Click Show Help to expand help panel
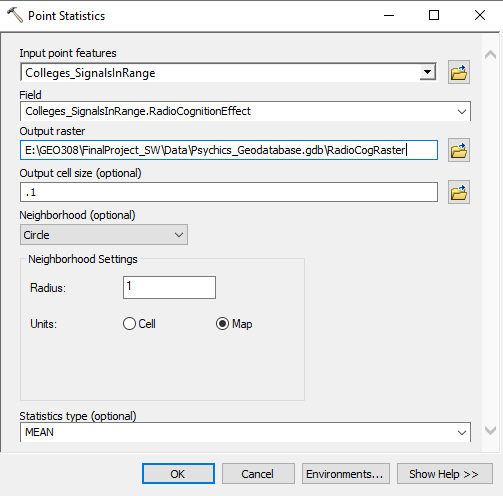Screen dimensions: 503x496 [445, 473]
